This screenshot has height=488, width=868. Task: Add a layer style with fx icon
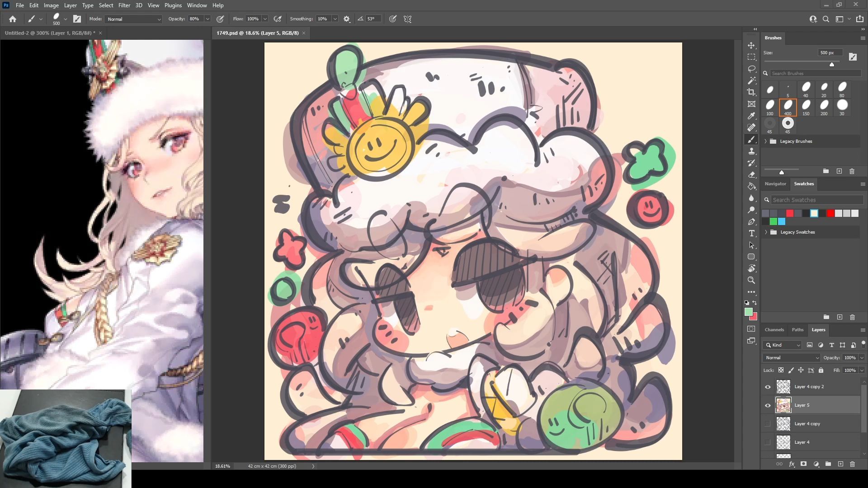click(792, 464)
